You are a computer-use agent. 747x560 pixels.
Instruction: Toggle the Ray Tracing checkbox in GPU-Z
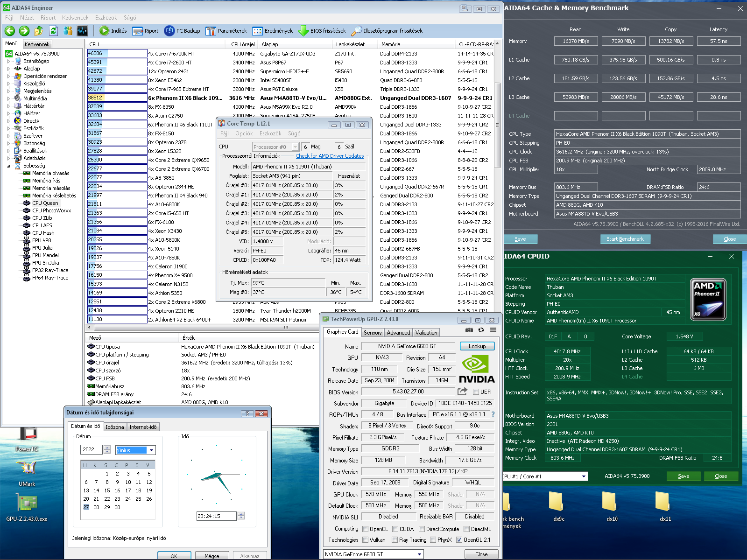(395, 540)
